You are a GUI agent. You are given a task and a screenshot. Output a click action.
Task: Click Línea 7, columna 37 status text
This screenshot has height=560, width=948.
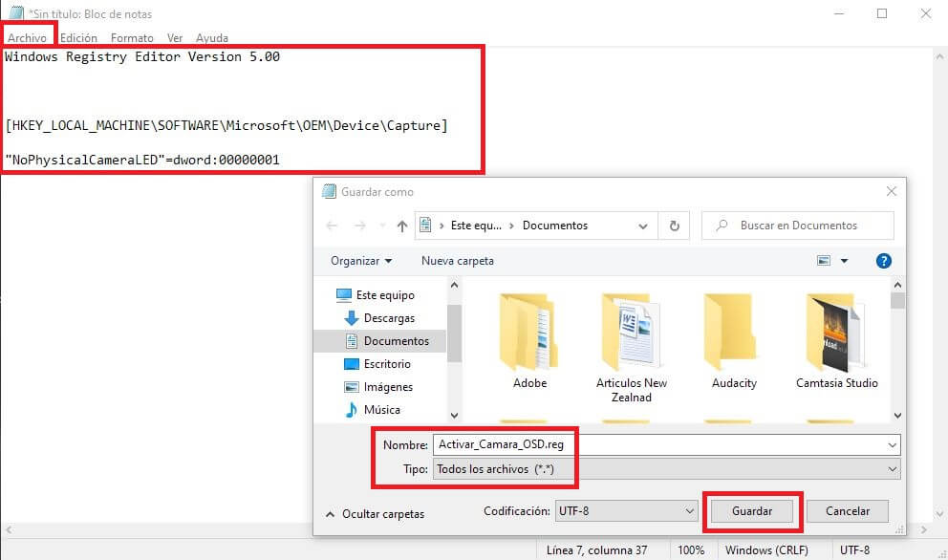pyautogui.click(x=596, y=550)
